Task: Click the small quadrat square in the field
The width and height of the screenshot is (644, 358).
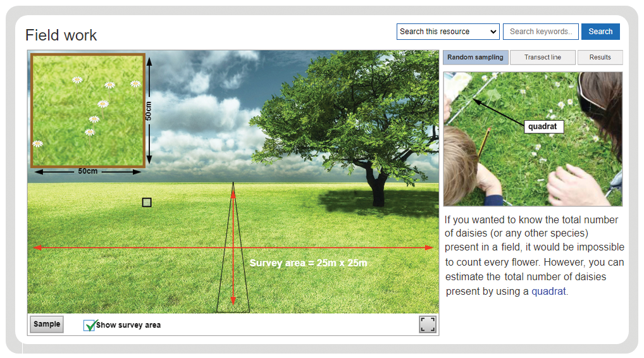Action: 147,202
